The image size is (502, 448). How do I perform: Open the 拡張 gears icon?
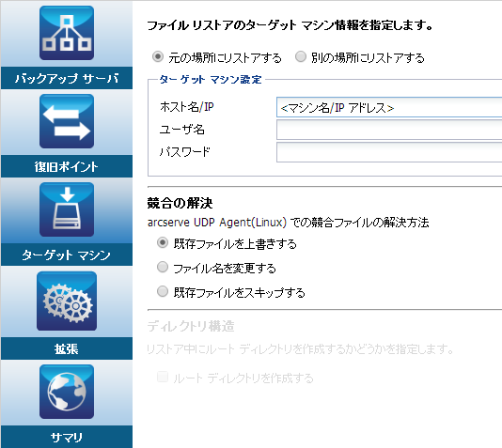[x=67, y=301]
